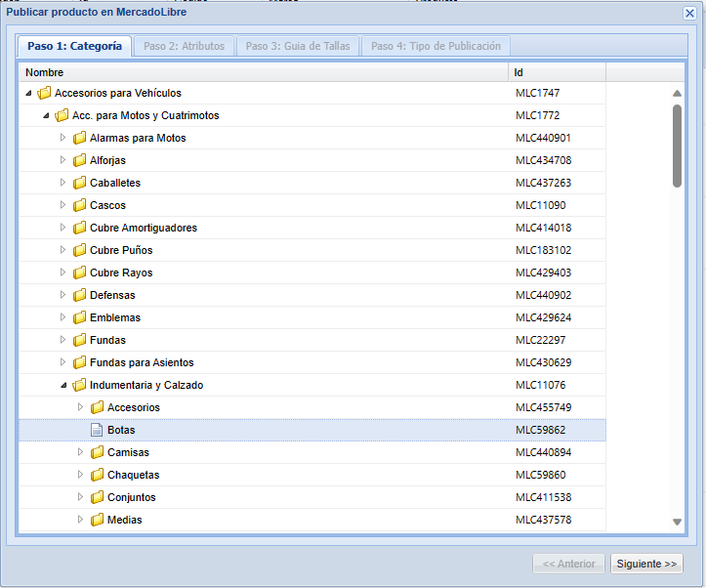706x588 pixels.
Task: Click the Accesorios para Vehículos folder icon
Action: tap(44, 93)
